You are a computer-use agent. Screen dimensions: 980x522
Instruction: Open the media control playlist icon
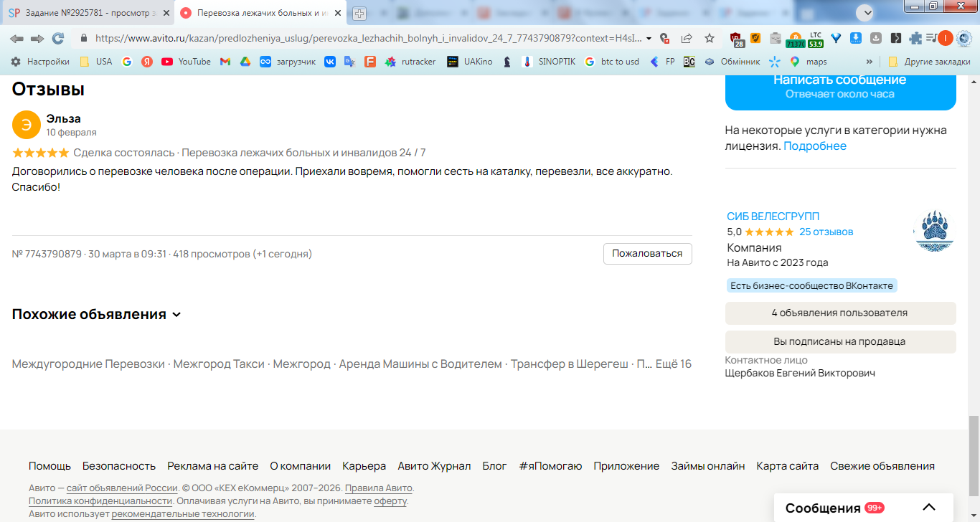click(931, 38)
